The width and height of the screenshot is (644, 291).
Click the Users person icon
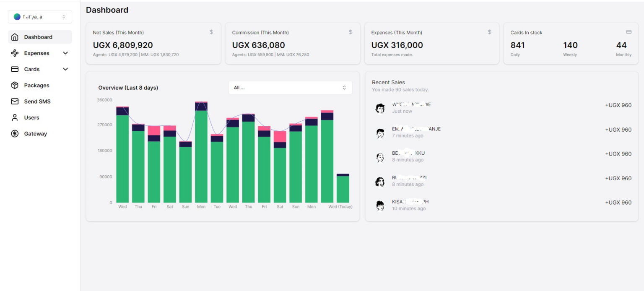(x=15, y=118)
